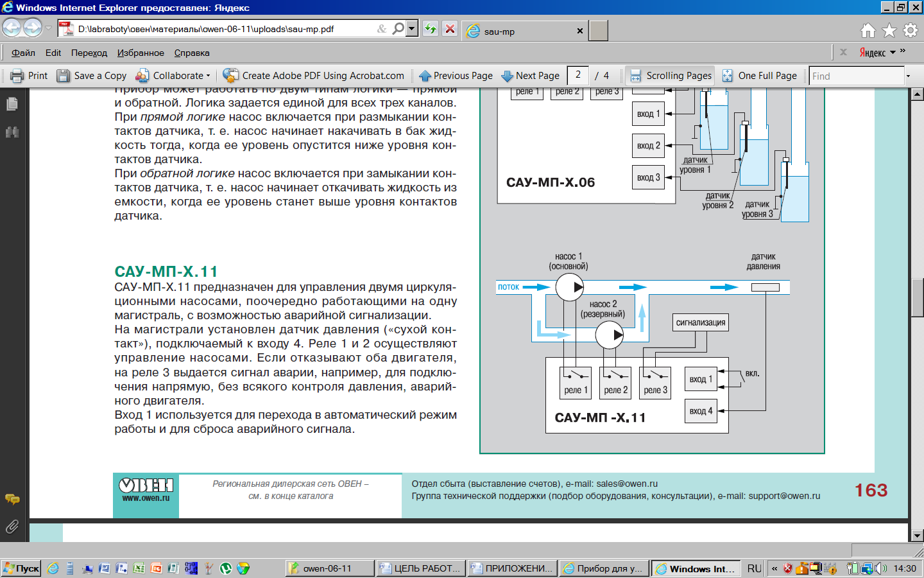Click the Save a Copy diskette icon
This screenshot has width=924, height=578.
pyautogui.click(x=63, y=76)
